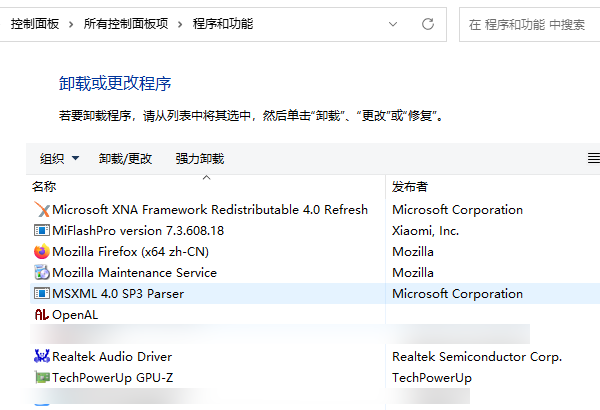
Task: Click the Realtek Audio Driver icon
Action: click(x=41, y=357)
